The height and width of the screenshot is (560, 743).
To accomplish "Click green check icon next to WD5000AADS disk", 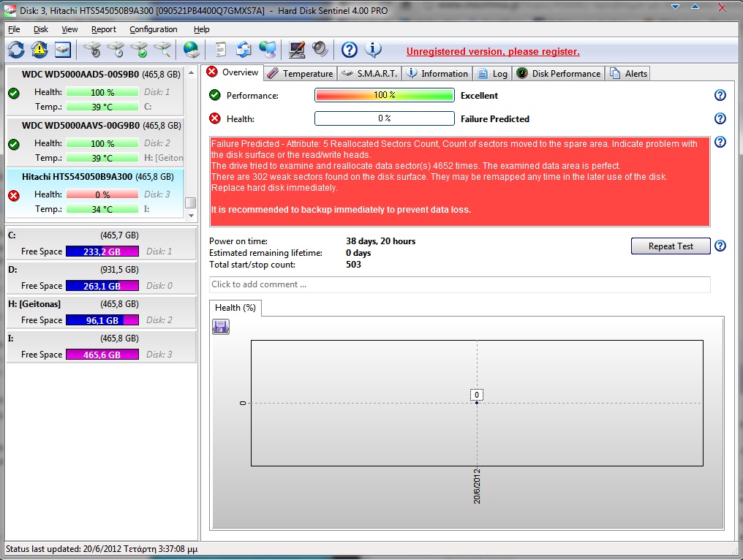I will [x=14, y=94].
